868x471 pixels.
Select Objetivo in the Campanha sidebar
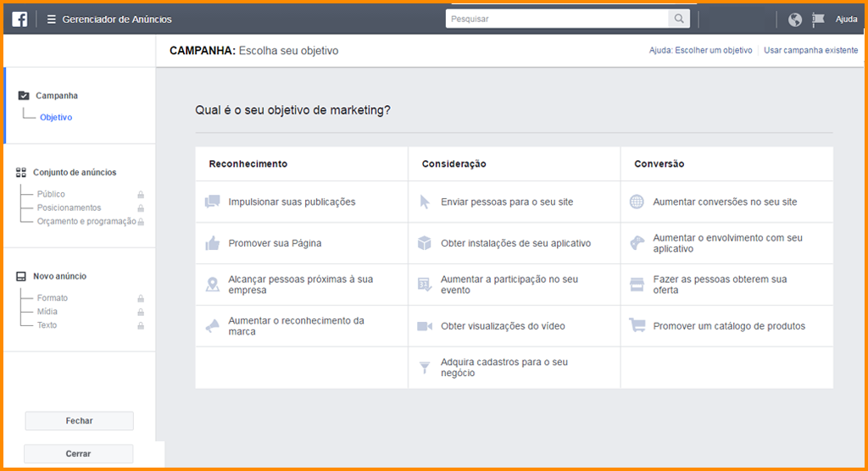click(56, 118)
